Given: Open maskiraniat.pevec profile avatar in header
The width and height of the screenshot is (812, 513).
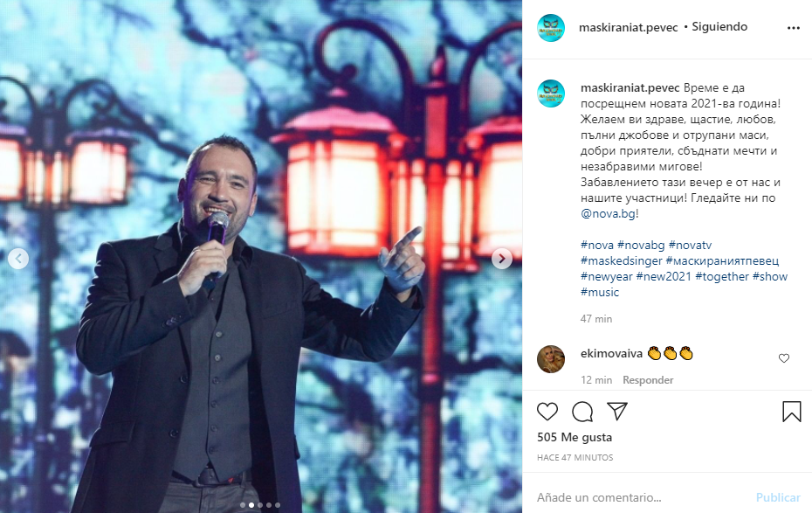Looking at the screenshot, I should [x=551, y=28].
